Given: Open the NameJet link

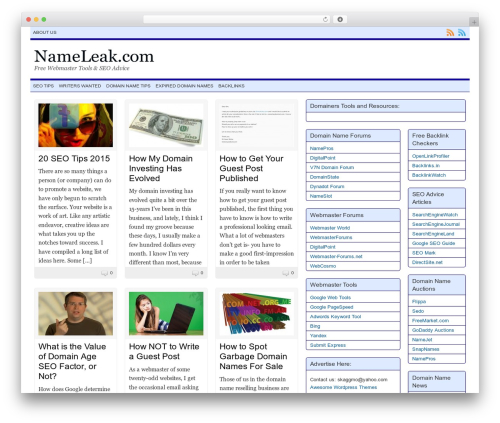Looking at the screenshot, I should [422, 340].
